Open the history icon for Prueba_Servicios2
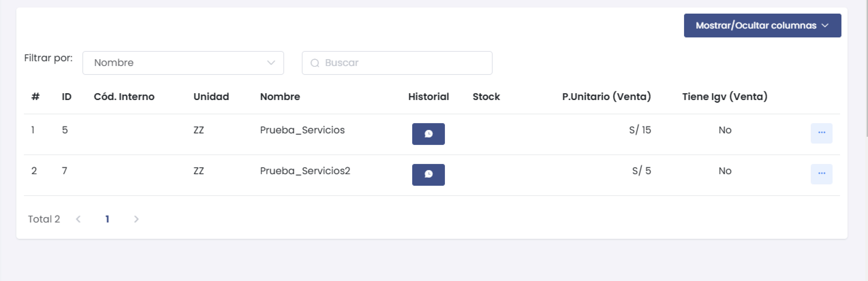This screenshot has height=281, width=868. tap(428, 175)
